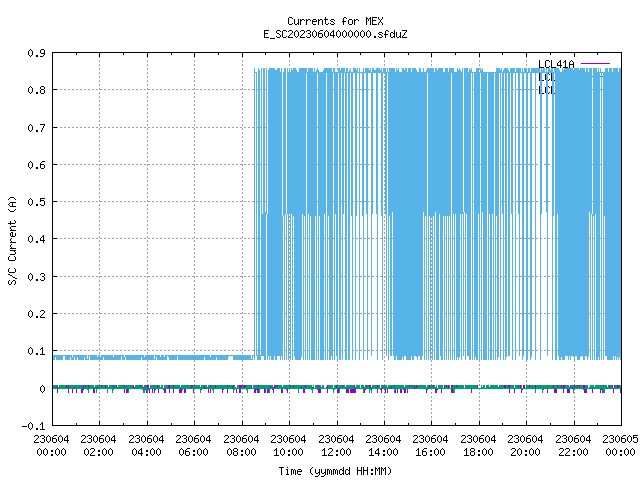Select the file name E_SC20230604000000.sfduZ subtitle

(335, 34)
